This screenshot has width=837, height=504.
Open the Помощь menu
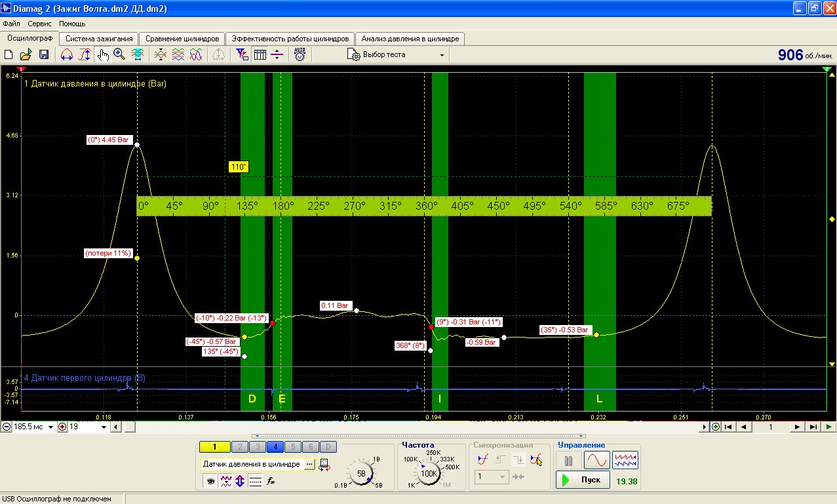coord(72,24)
